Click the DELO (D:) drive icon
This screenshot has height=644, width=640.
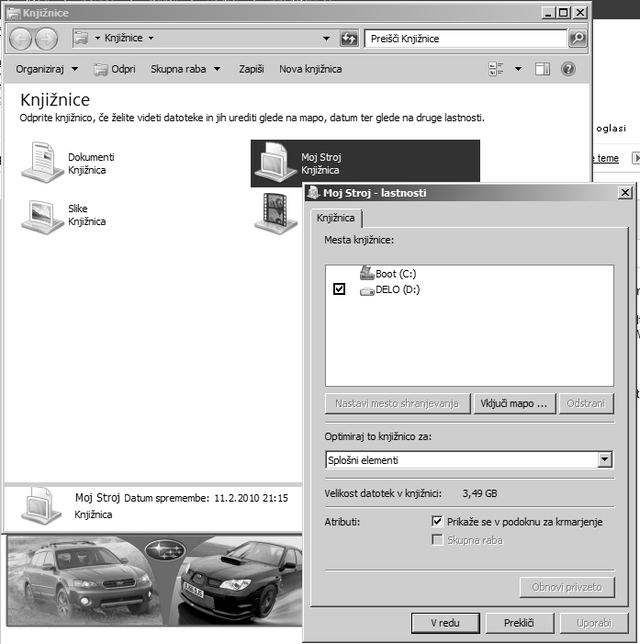[x=367, y=291]
